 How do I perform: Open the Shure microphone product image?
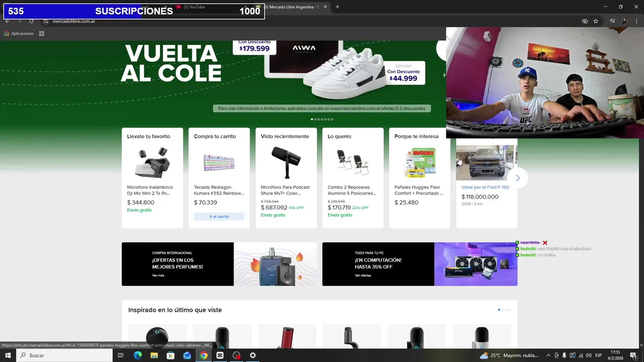(286, 162)
